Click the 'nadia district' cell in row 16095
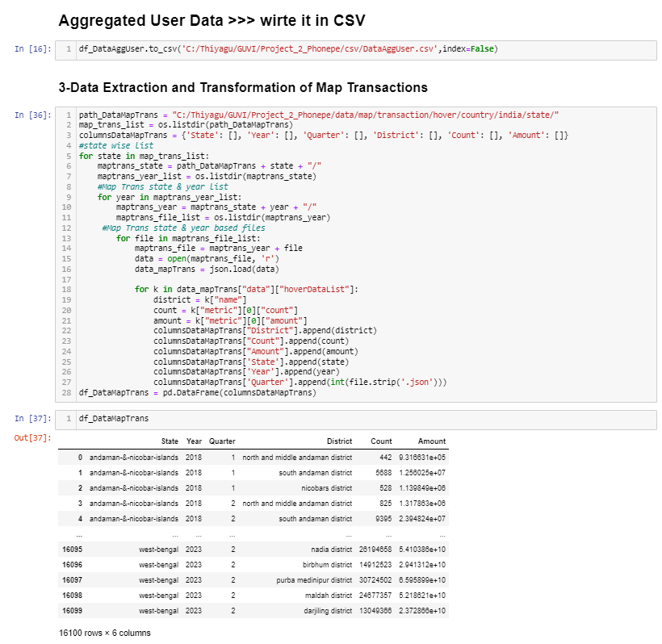Screen dimensions: 662x644 (x=326, y=550)
